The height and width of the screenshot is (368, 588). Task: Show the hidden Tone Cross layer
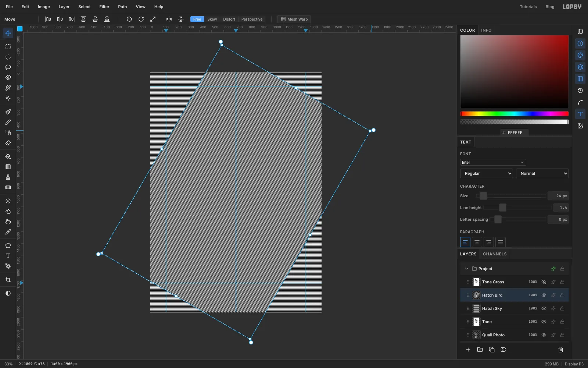pyautogui.click(x=544, y=282)
